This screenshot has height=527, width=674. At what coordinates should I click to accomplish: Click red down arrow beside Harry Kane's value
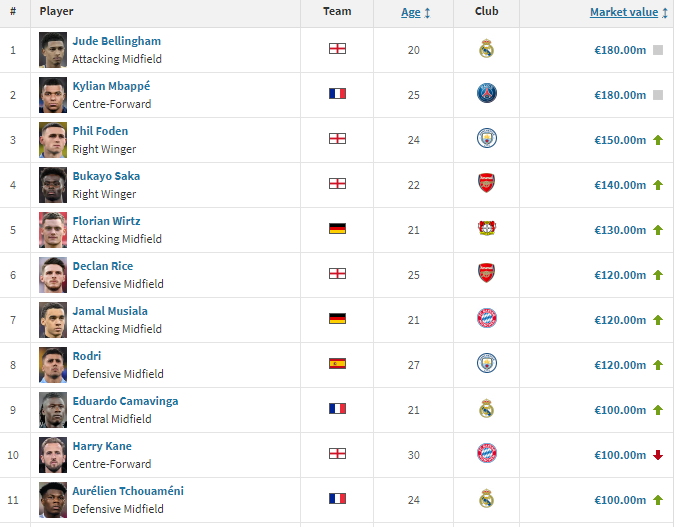point(658,455)
